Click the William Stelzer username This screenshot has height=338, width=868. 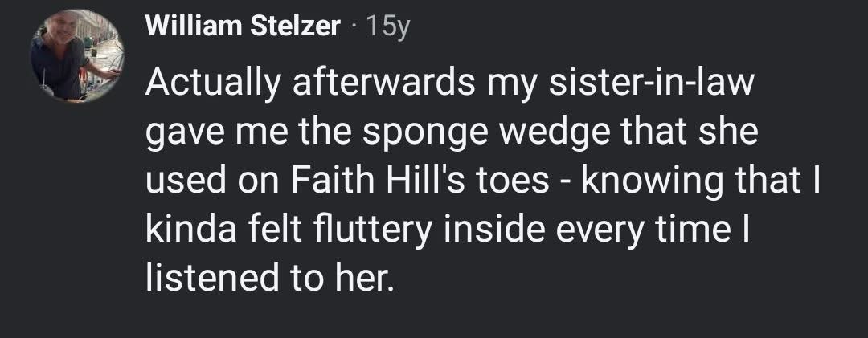(x=243, y=27)
